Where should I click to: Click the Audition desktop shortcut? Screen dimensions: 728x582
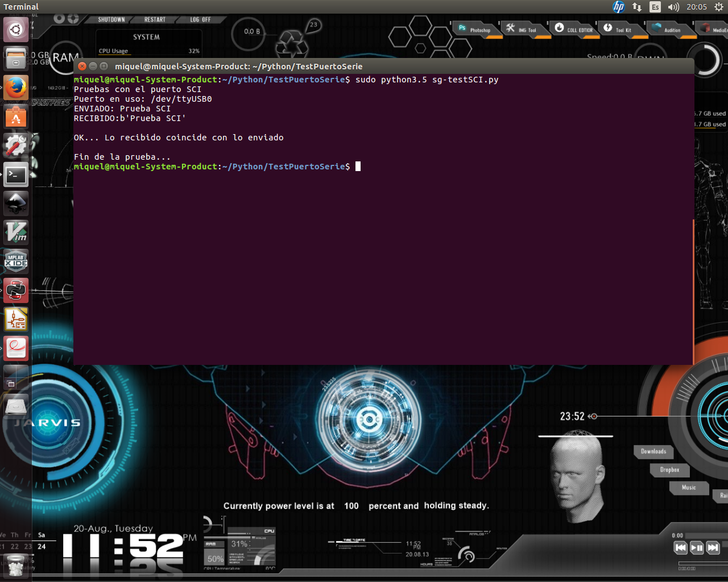[672, 29]
